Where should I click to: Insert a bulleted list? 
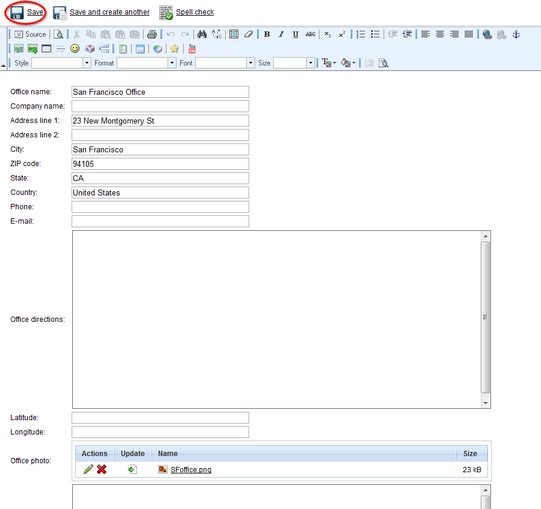[x=375, y=34]
